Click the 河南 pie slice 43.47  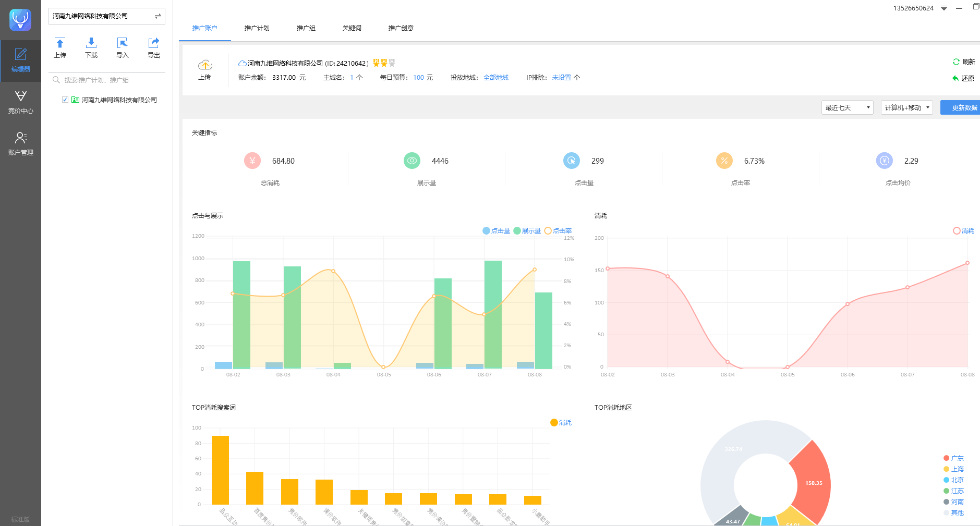pos(732,519)
